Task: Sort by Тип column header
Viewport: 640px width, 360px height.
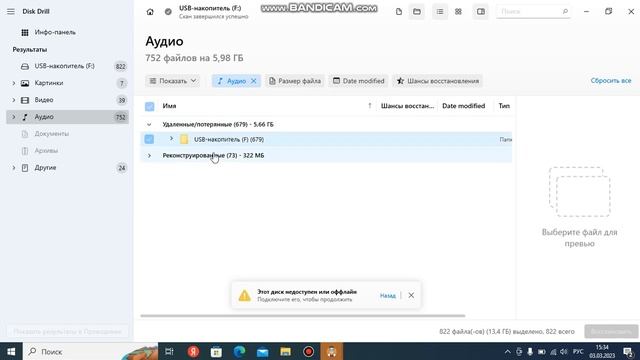Action: 504,106
